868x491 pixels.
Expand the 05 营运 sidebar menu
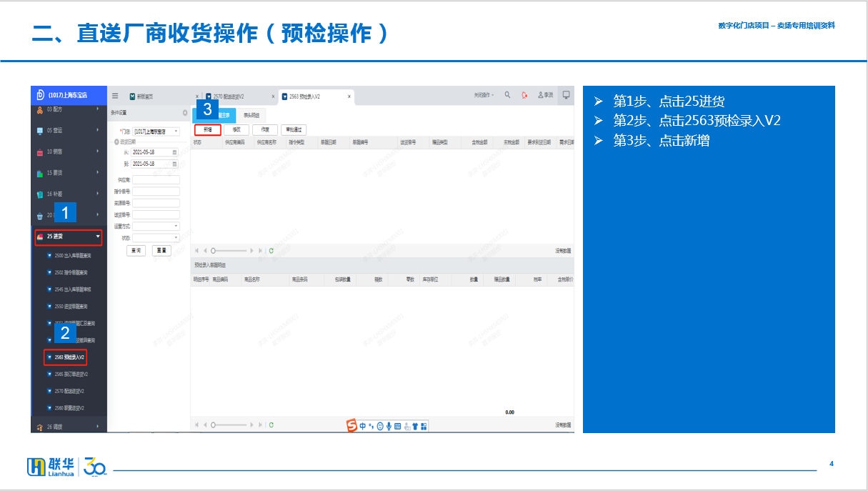(x=69, y=131)
